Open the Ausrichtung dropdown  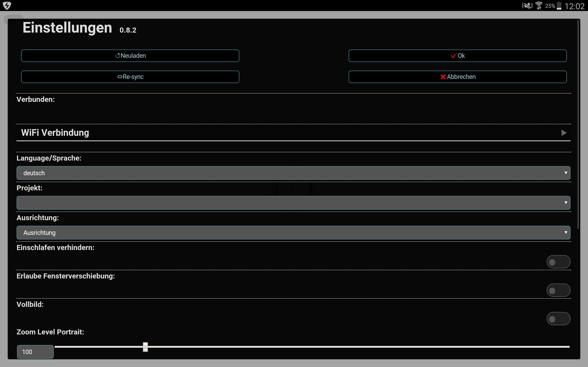coord(293,233)
